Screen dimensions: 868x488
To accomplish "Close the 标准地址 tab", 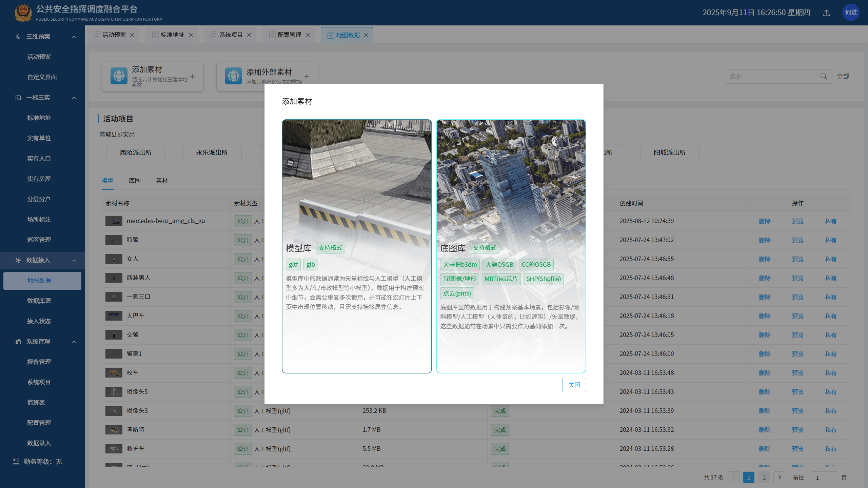I will (x=191, y=35).
